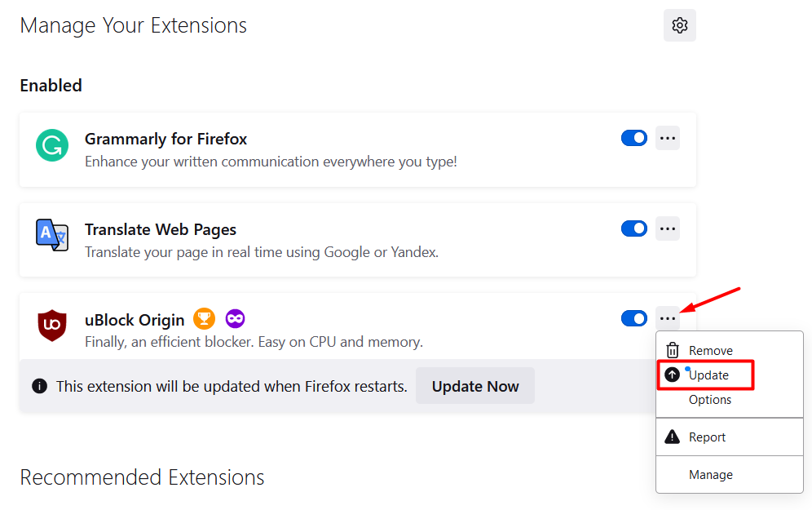Click the trash can Remove icon
This screenshot has width=812, height=510.
(x=673, y=351)
